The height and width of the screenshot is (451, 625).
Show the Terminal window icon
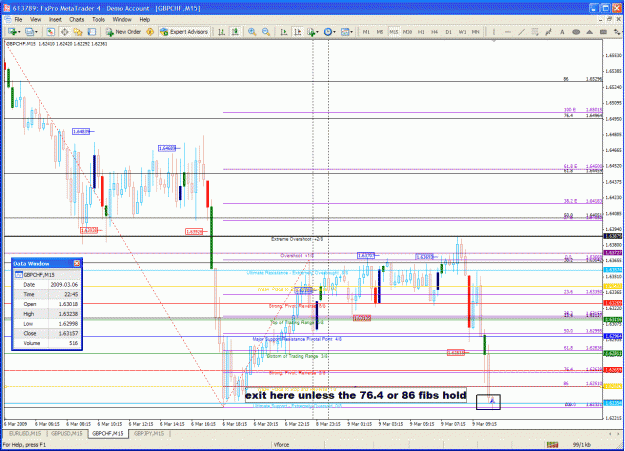92,32
